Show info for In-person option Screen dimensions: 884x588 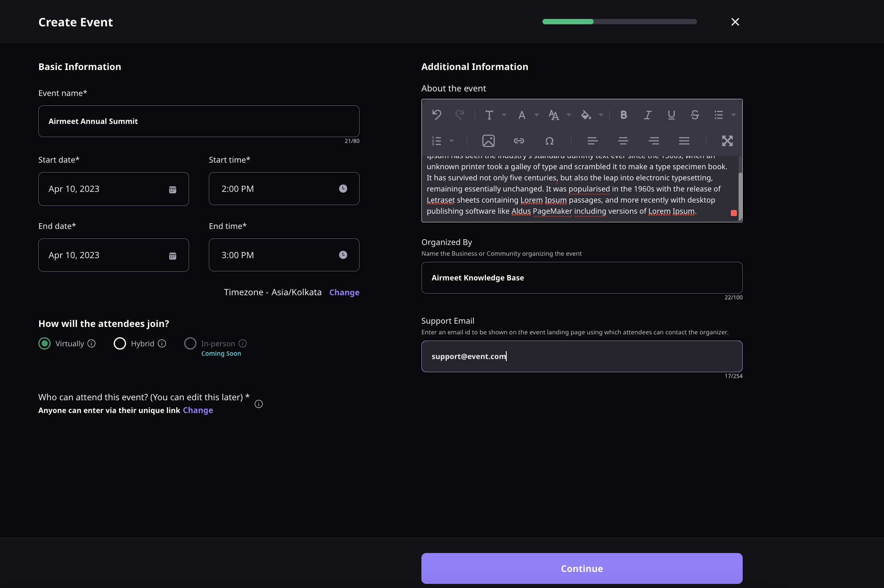pyautogui.click(x=243, y=343)
